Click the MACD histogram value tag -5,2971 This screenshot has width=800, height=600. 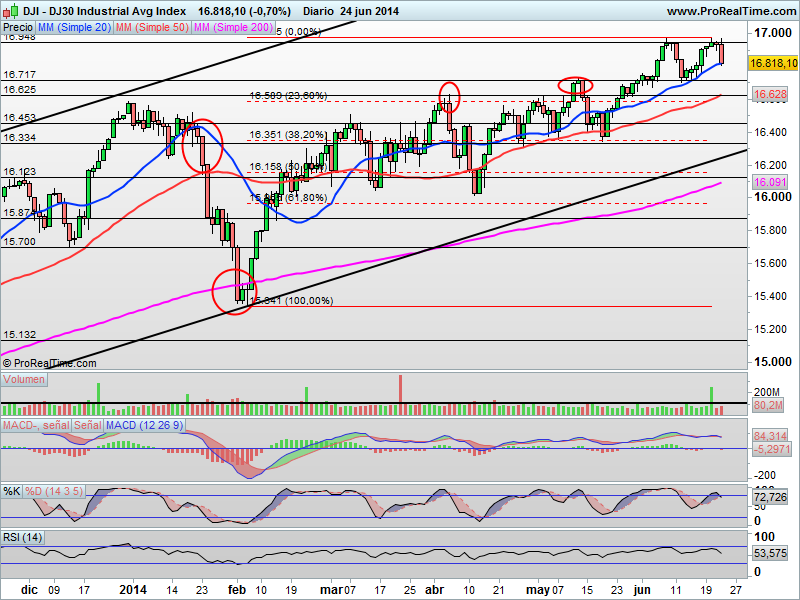(x=771, y=449)
